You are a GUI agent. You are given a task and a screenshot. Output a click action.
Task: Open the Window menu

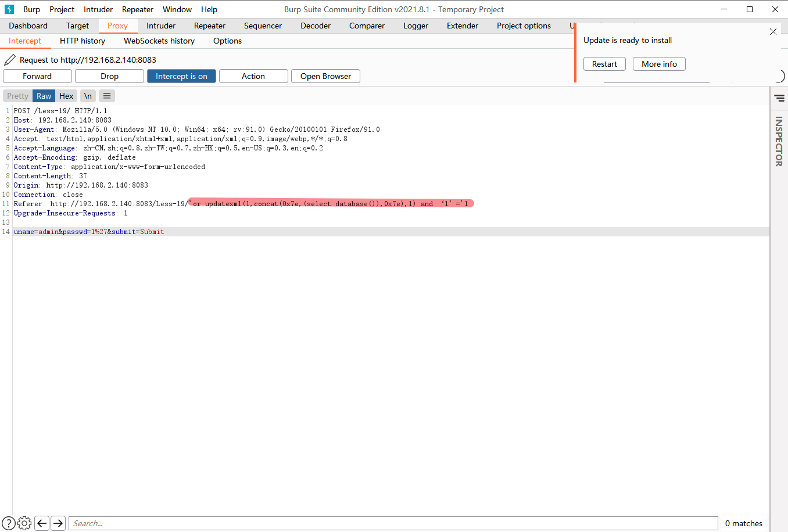(x=177, y=9)
